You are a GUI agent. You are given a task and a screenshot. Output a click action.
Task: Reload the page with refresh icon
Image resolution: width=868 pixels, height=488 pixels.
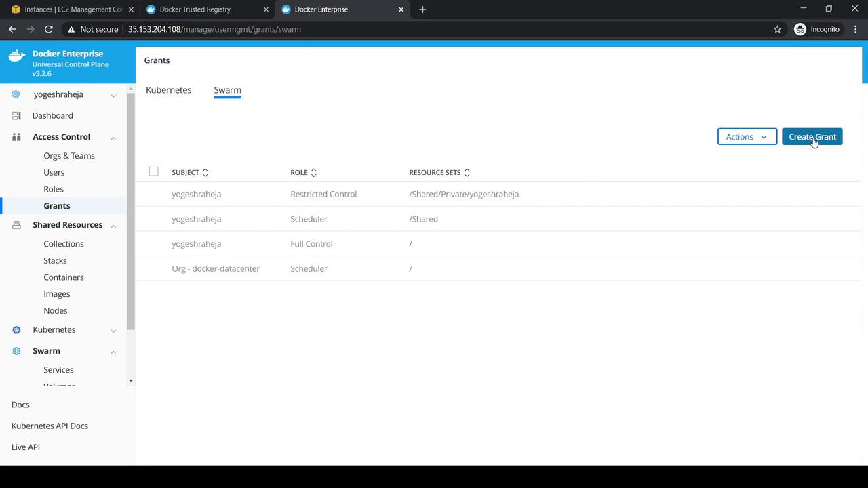pyautogui.click(x=49, y=29)
